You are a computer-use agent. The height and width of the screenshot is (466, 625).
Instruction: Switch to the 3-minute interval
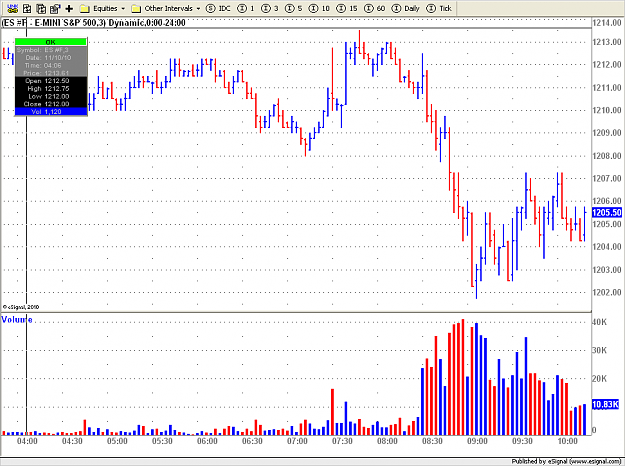tap(270, 8)
